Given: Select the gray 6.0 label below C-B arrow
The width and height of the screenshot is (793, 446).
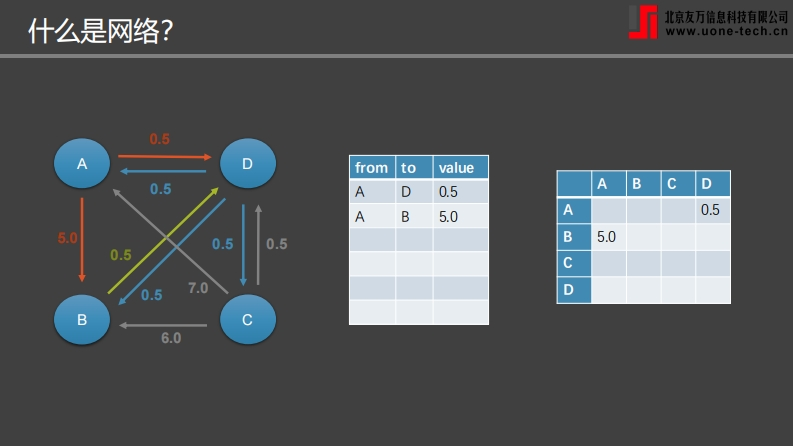Looking at the screenshot, I should coord(171,338).
